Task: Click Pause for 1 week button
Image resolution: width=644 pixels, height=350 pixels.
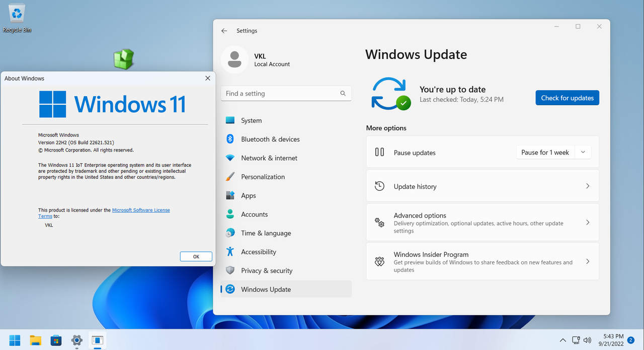Action: [545, 152]
